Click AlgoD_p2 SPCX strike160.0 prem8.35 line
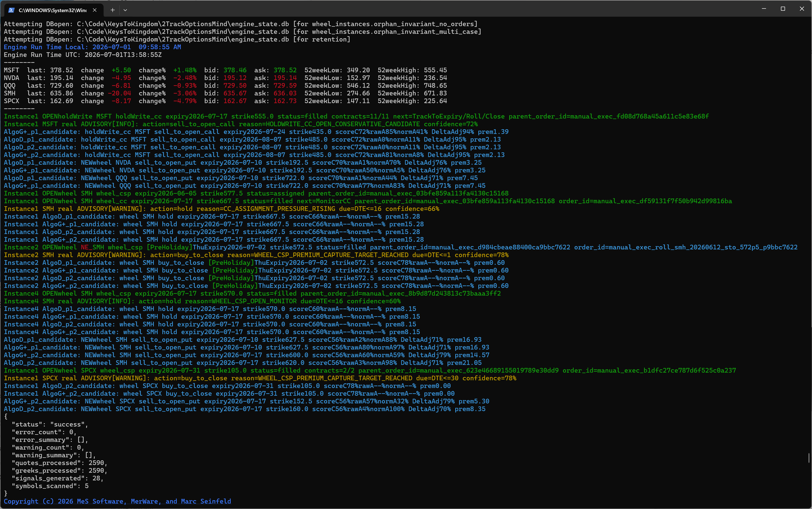The width and height of the screenshot is (812, 509). pyautogui.click(x=245, y=409)
